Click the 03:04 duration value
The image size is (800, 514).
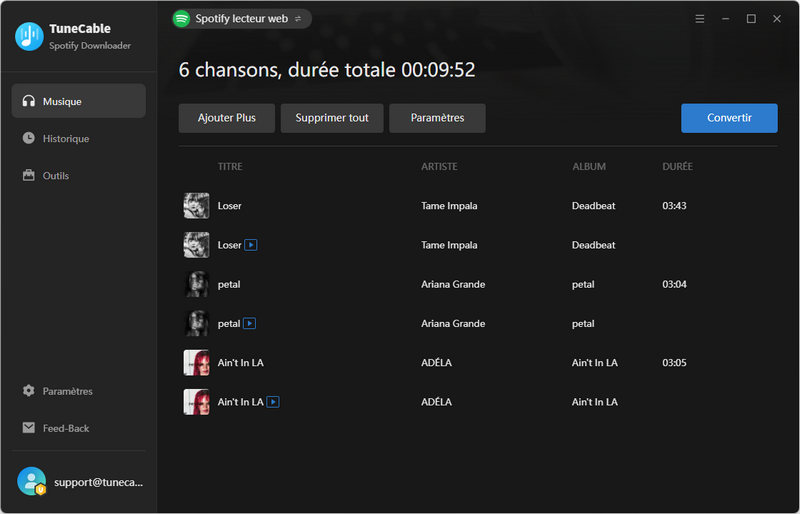(674, 284)
